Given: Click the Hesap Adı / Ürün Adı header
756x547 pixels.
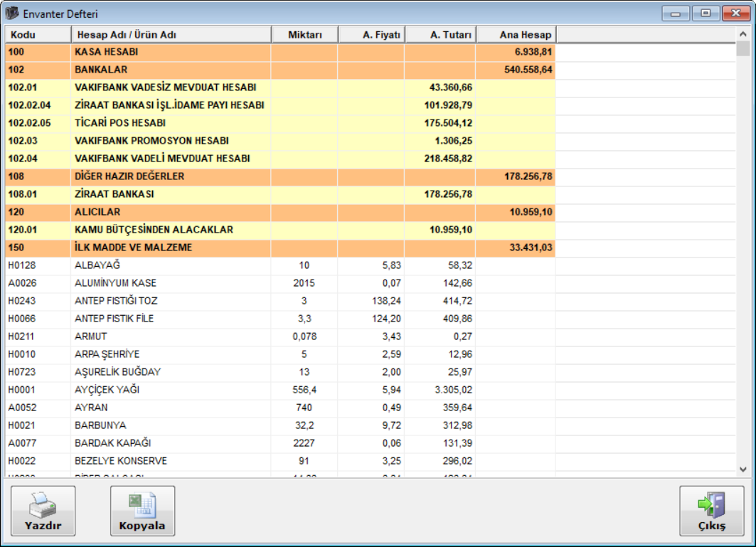Looking at the screenshot, I should coord(171,35).
